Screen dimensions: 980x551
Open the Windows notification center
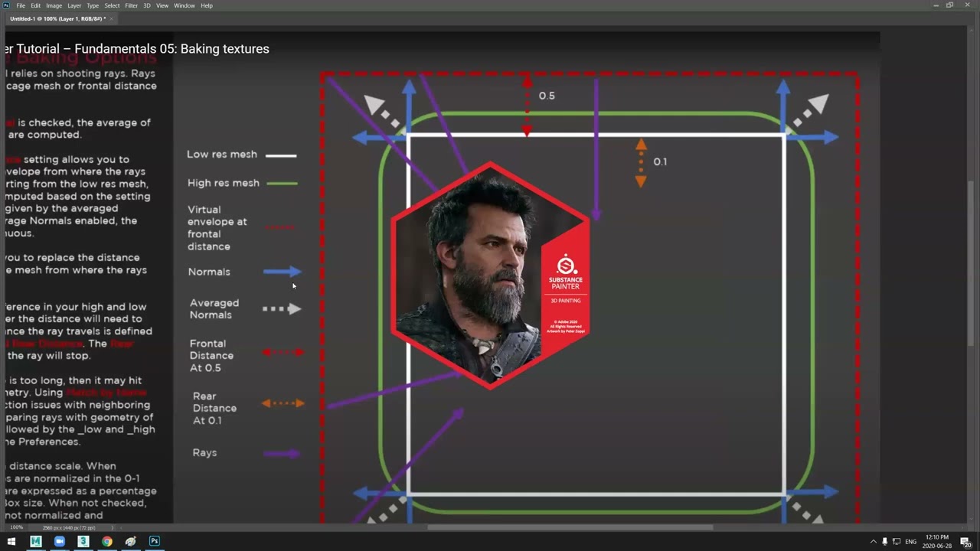(x=965, y=542)
